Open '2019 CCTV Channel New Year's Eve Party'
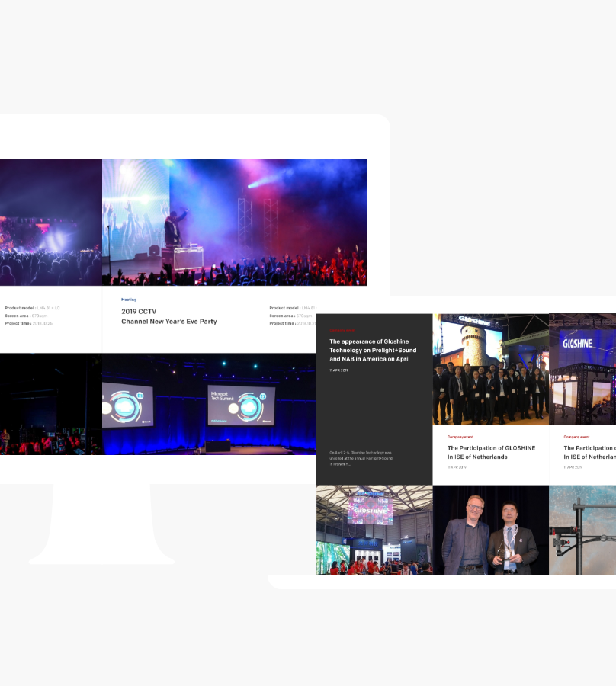Screen dimensions: 616x686 pyautogui.click(x=169, y=316)
